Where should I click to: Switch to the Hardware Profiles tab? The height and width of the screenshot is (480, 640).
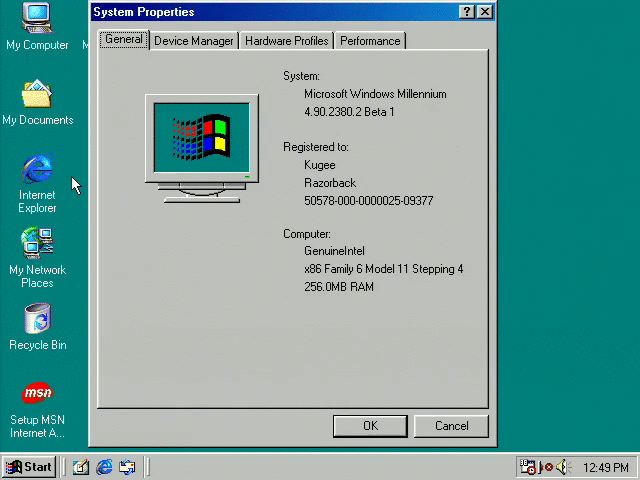pyautogui.click(x=287, y=41)
